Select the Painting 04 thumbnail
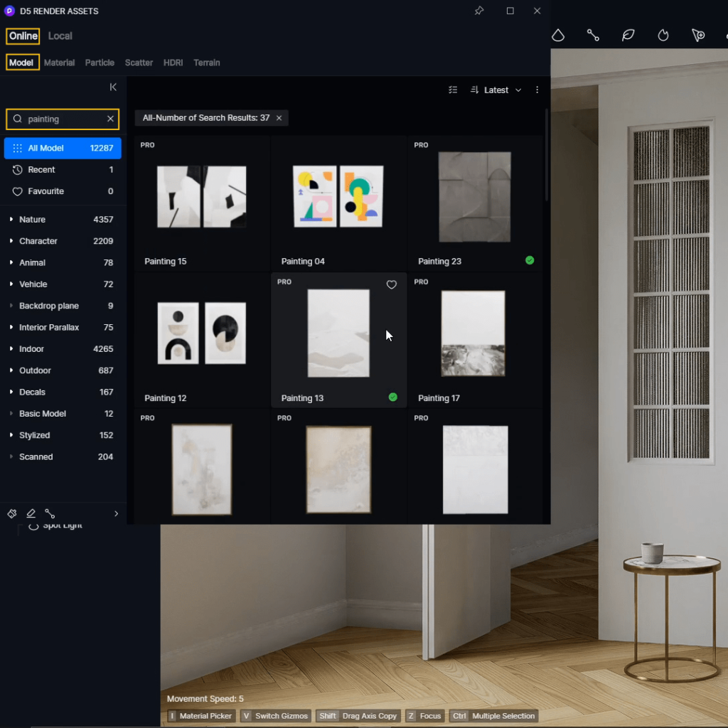The width and height of the screenshot is (728, 728). pos(338,197)
